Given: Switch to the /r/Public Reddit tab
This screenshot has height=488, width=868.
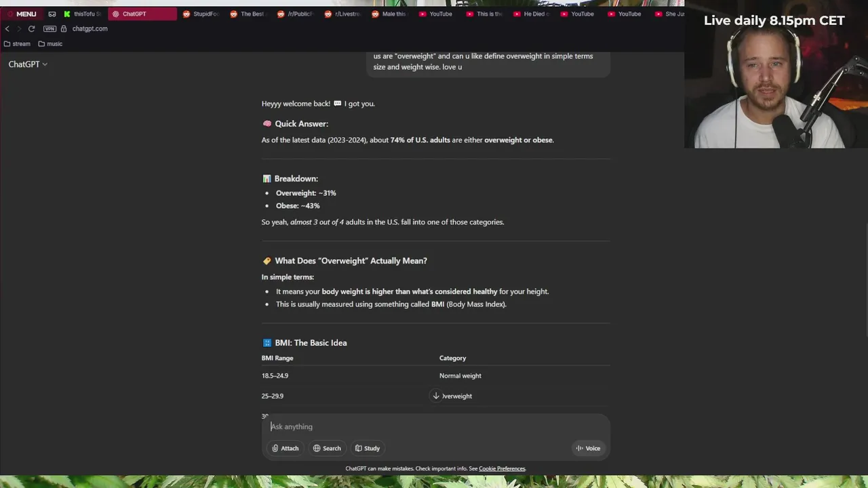Looking at the screenshot, I should (x=295, y=14).
